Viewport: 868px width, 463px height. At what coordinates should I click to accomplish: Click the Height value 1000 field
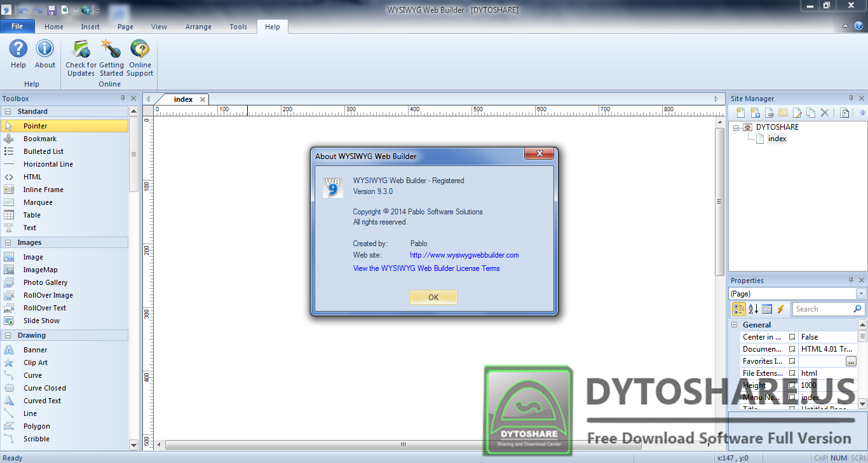tap(828, 385)
